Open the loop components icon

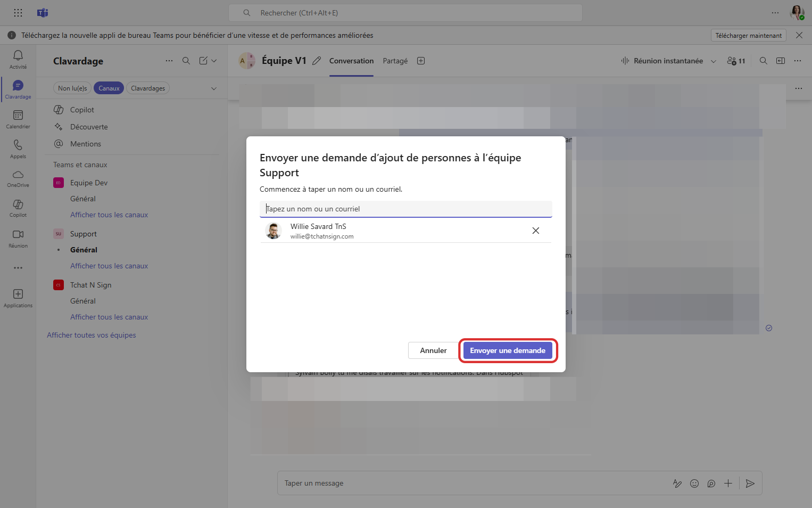coord(711,484)
